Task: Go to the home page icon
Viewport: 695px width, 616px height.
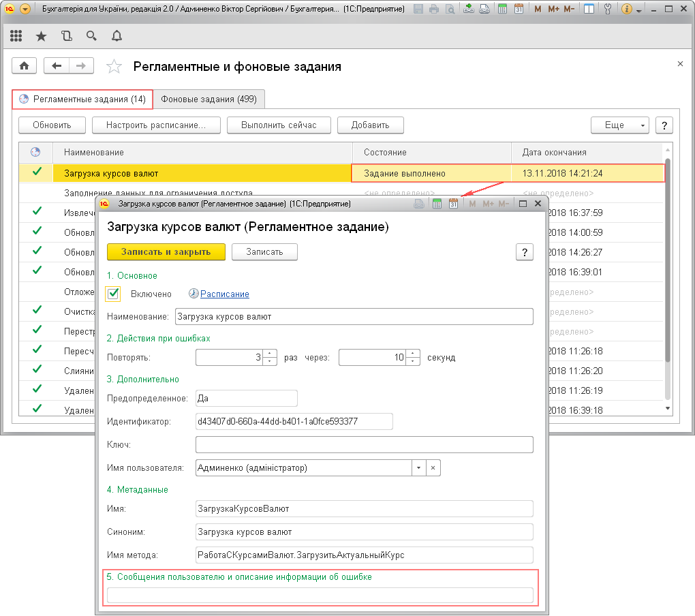Action: point(25,66)
